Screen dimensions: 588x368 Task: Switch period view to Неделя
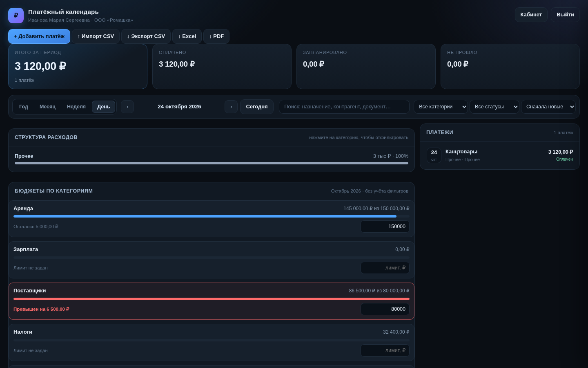point(76,107)
